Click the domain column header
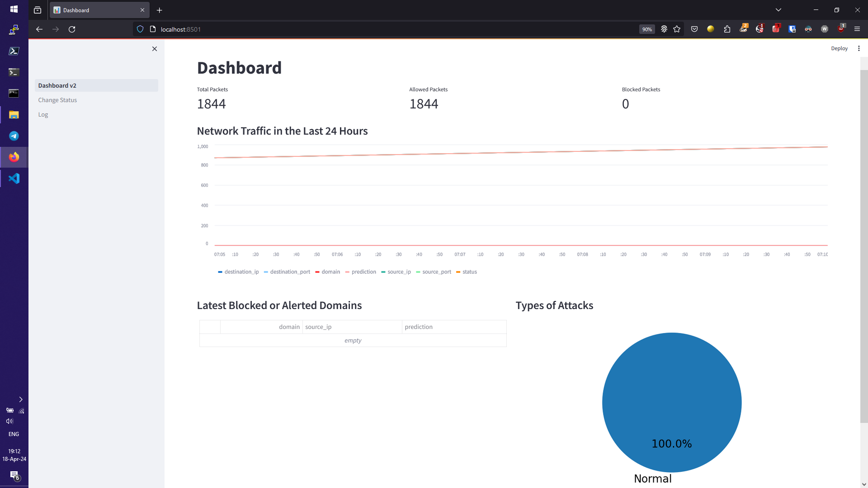The height and width of the screenshot is (488, 868). pos(261,327)
